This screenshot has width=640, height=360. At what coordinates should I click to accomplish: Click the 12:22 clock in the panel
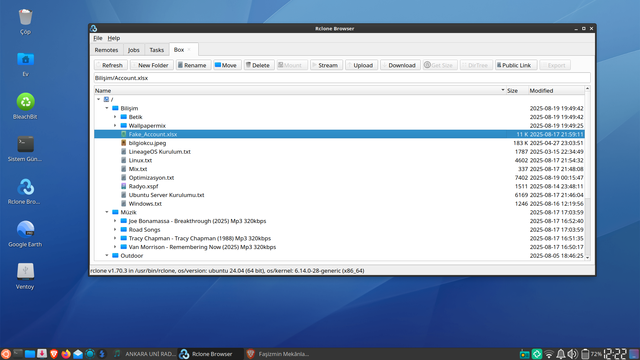[x=615, y=354]
